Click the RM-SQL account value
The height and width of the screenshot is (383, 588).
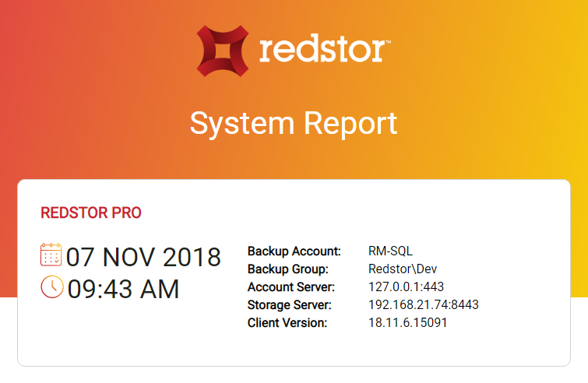[x=390, y=251]
